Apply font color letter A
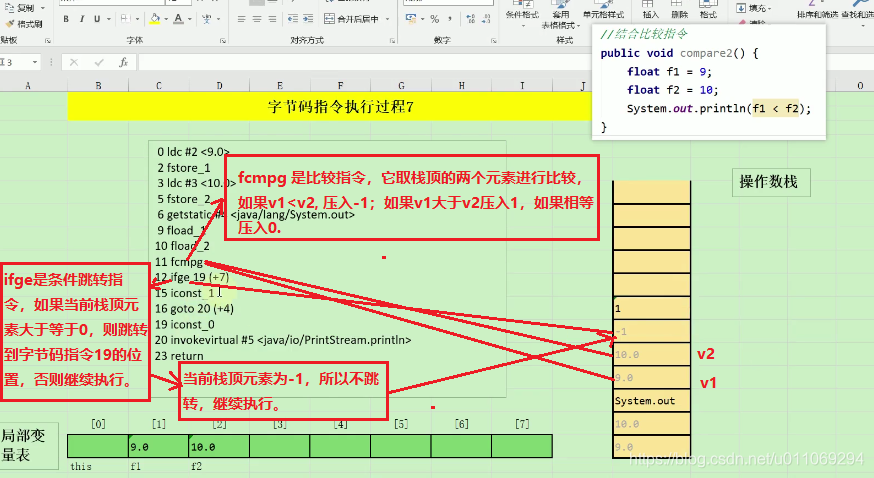Screen dimensions: 874x478 [178, 19]
